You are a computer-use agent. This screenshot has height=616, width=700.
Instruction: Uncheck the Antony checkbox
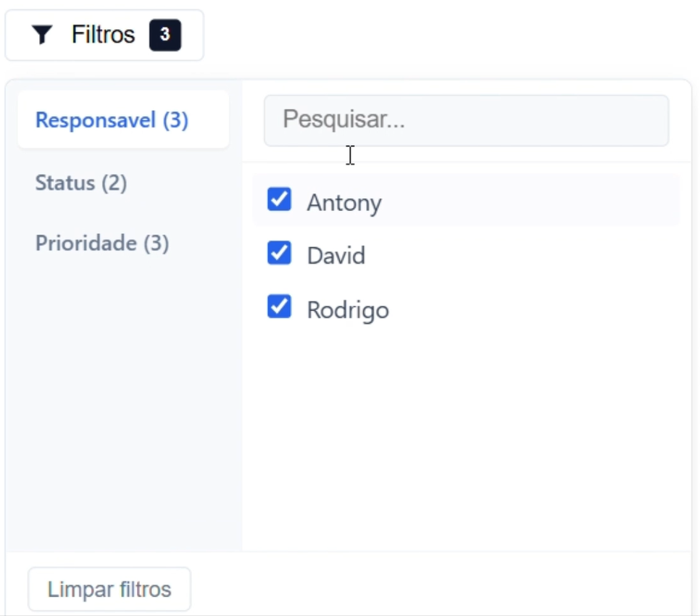pyautogui.click(x=279, y=200)
